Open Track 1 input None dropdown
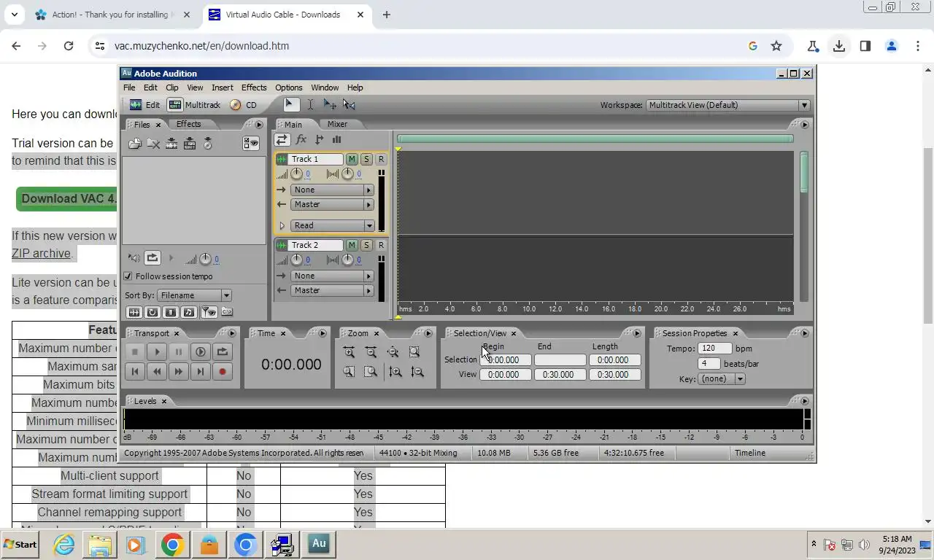934x560 pixels. point(332,190)
